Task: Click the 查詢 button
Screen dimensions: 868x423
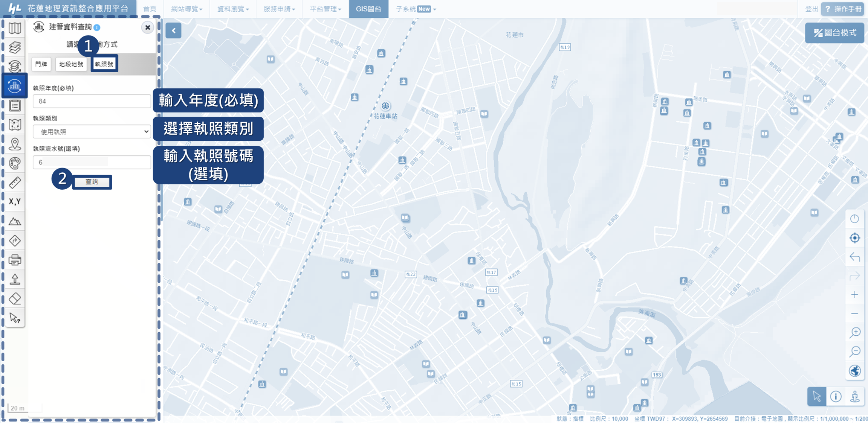Action: tap(92, 182)
